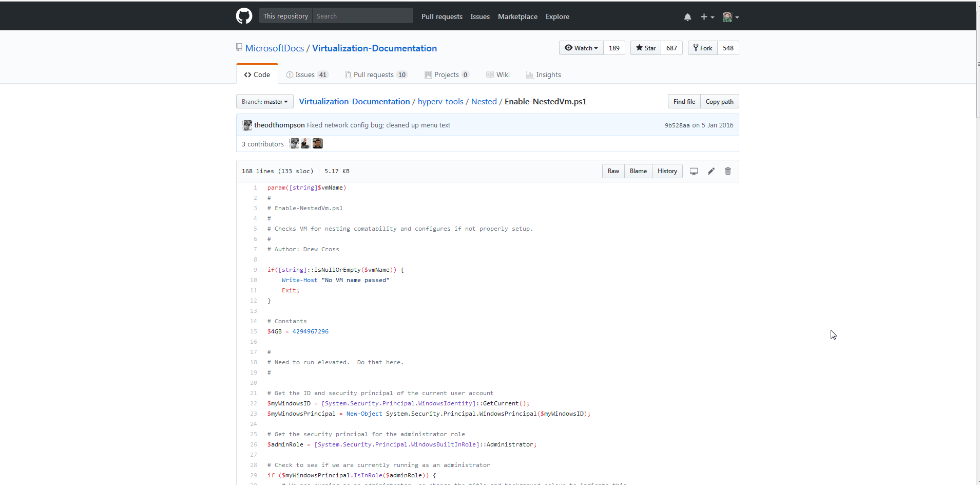Expand the Watch dropdown
The image size is (980, 485).
[x=581, y=48]
